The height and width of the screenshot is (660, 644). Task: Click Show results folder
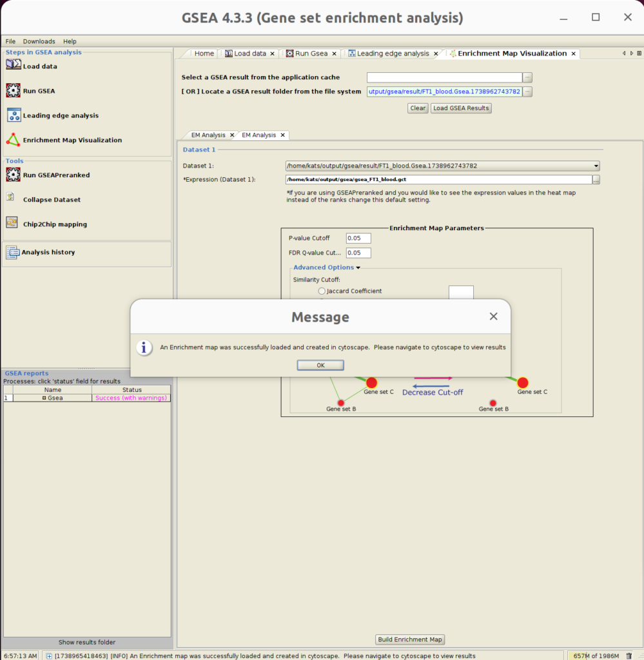tap(87, 643)
